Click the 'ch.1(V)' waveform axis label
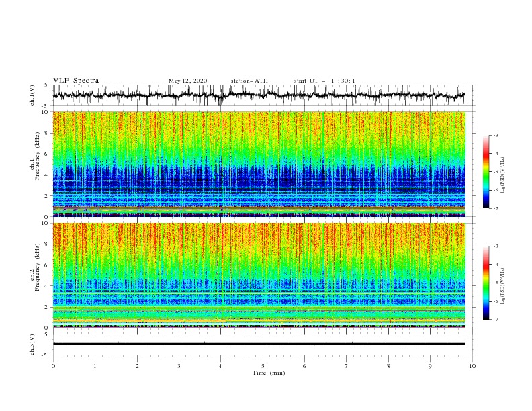Screen dimensions: 532x411 (x=32, y=95)
